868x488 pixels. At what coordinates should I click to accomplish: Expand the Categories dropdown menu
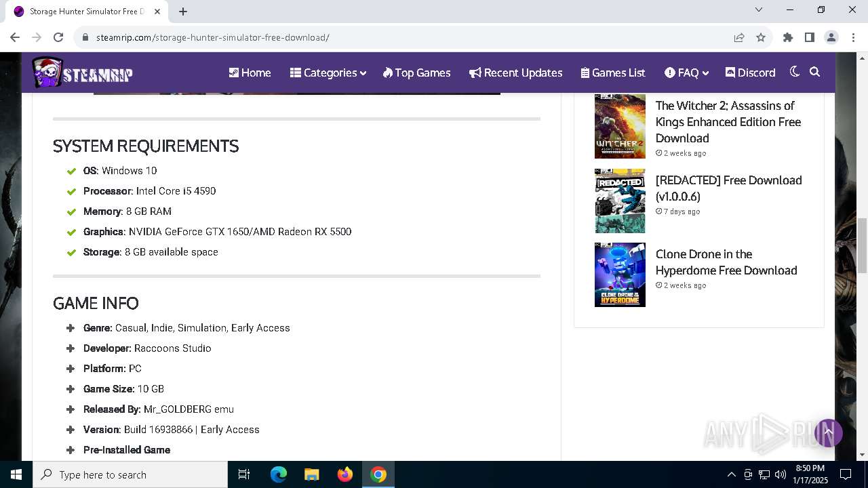coord(328,73)
